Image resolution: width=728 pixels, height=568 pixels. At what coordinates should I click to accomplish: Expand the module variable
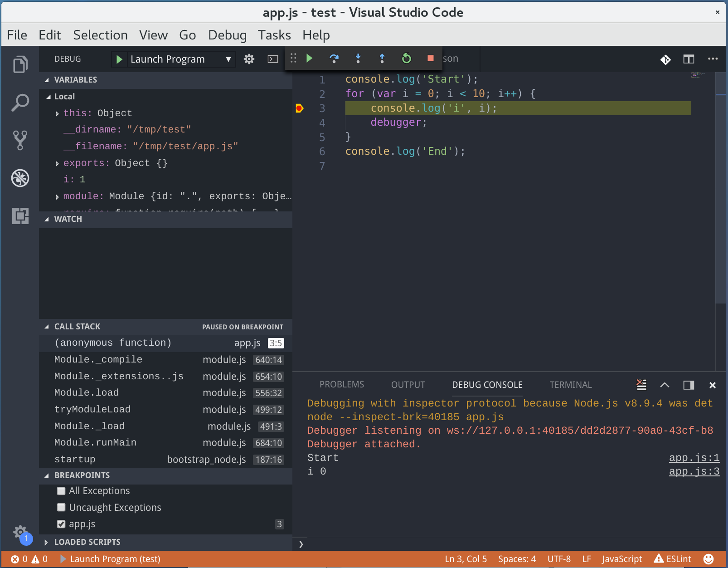tap(57, 196)
